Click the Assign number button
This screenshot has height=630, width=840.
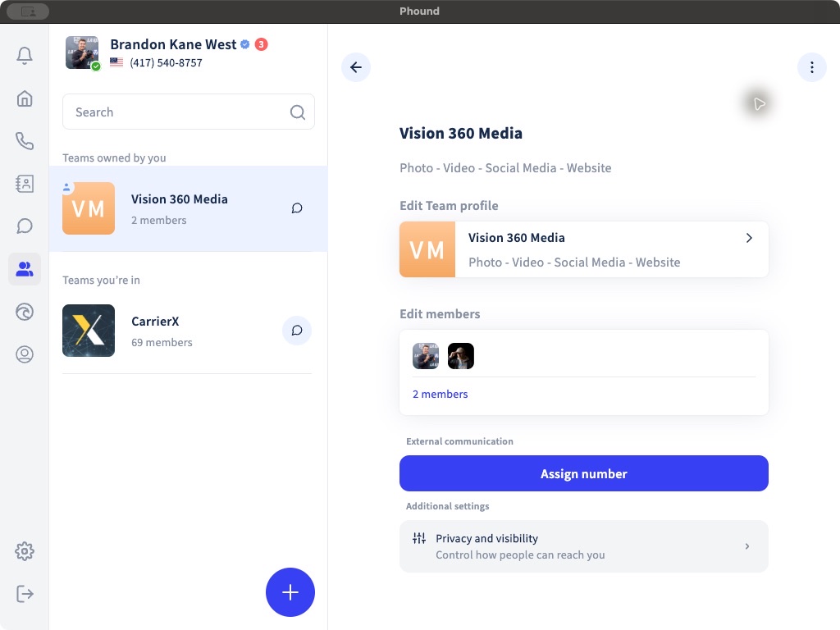pyautogui.click(x=584, y=473)
